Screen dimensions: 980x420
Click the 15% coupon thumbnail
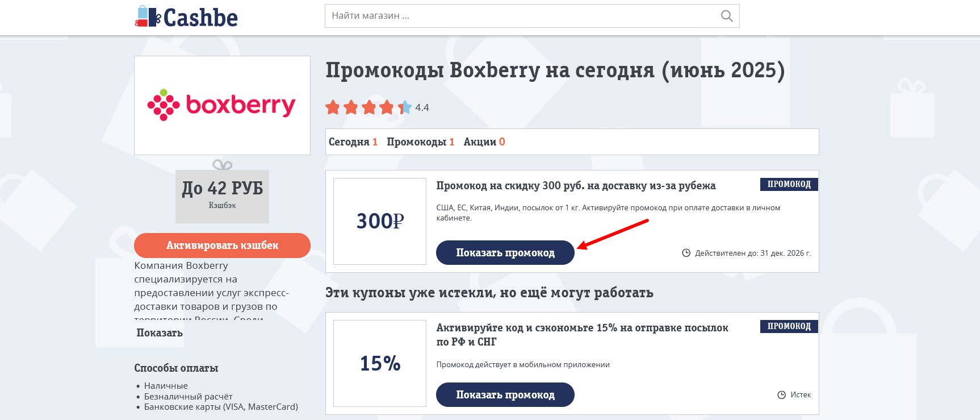[380, 363]
